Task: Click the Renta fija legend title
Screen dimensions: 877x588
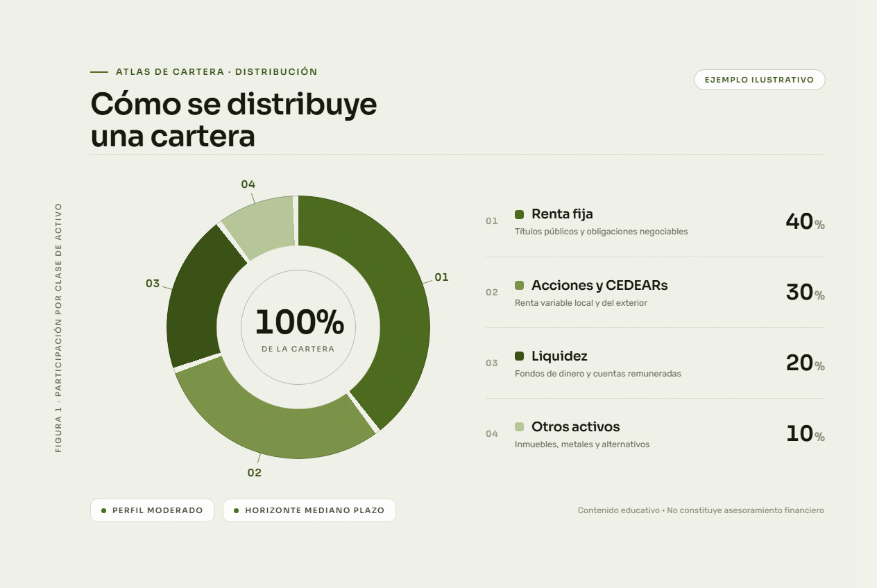Action: 562,214
